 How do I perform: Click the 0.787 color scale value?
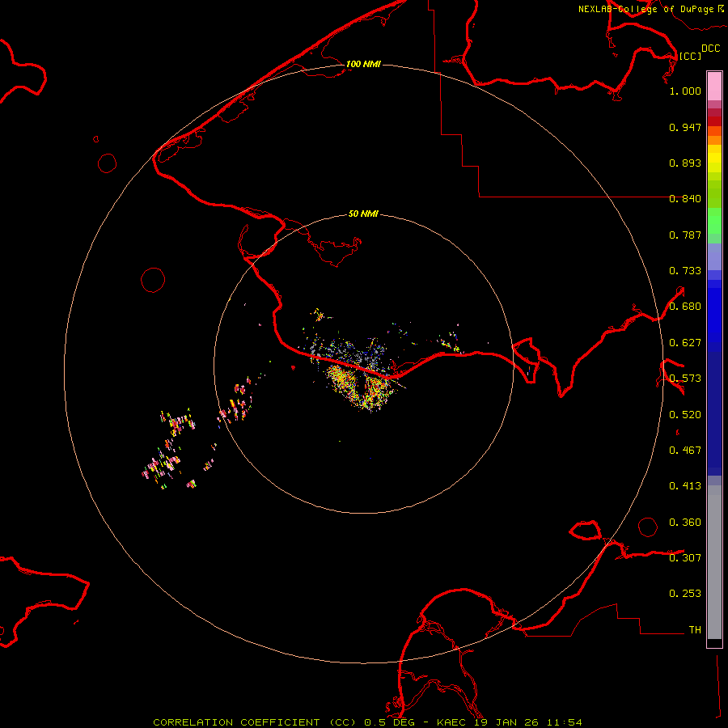click(685, 235)
